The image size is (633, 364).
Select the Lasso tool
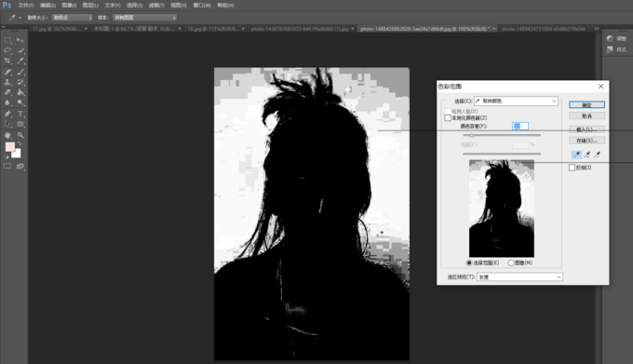7,50
